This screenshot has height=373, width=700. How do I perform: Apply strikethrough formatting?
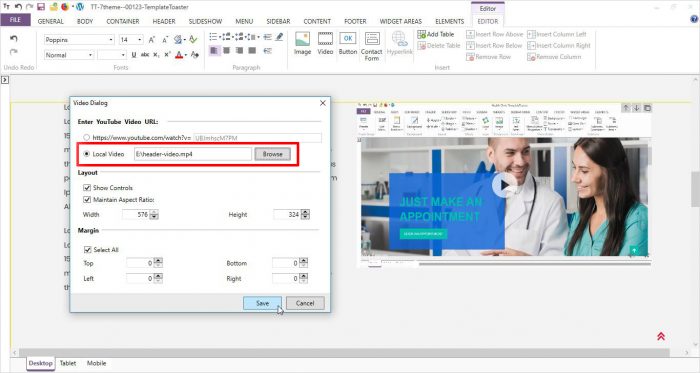click(145, 55)
